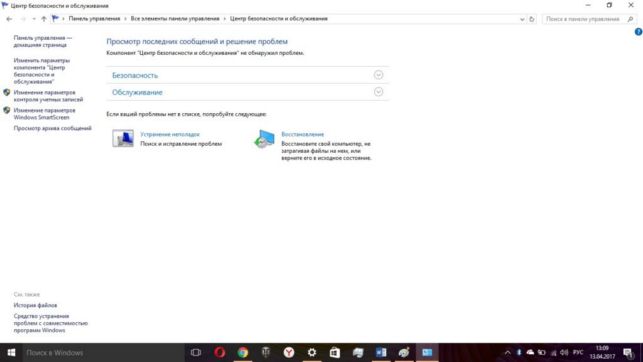Click the shield icon next to Windows SmartScreen
The image size is (643, 362).
(x=7, y=110)
